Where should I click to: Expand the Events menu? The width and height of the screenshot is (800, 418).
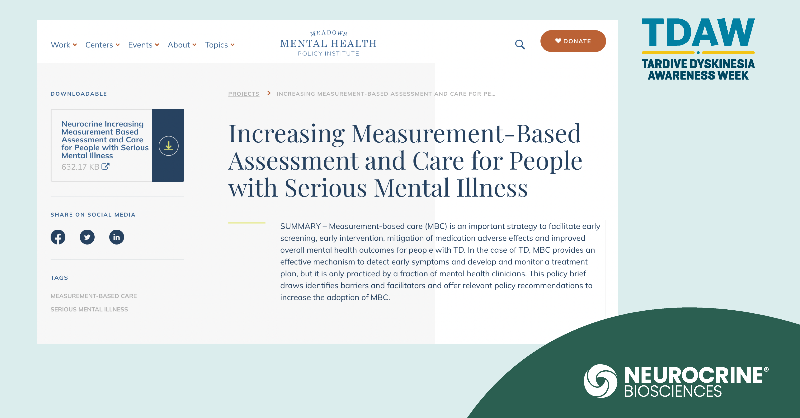[x=143, y=45]
